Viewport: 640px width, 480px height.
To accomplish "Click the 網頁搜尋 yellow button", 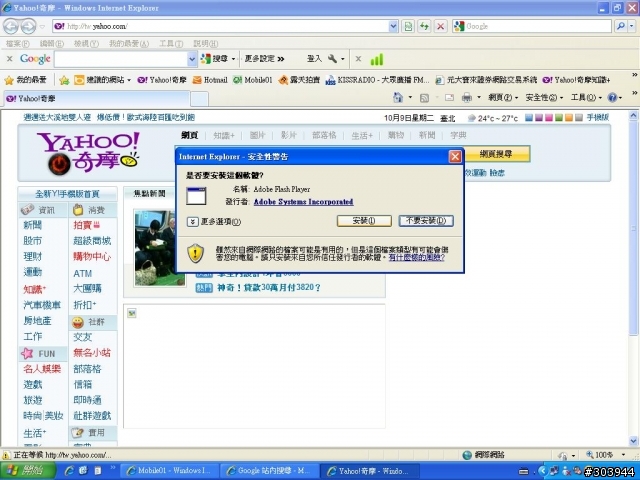I will [x=496, y=154].
